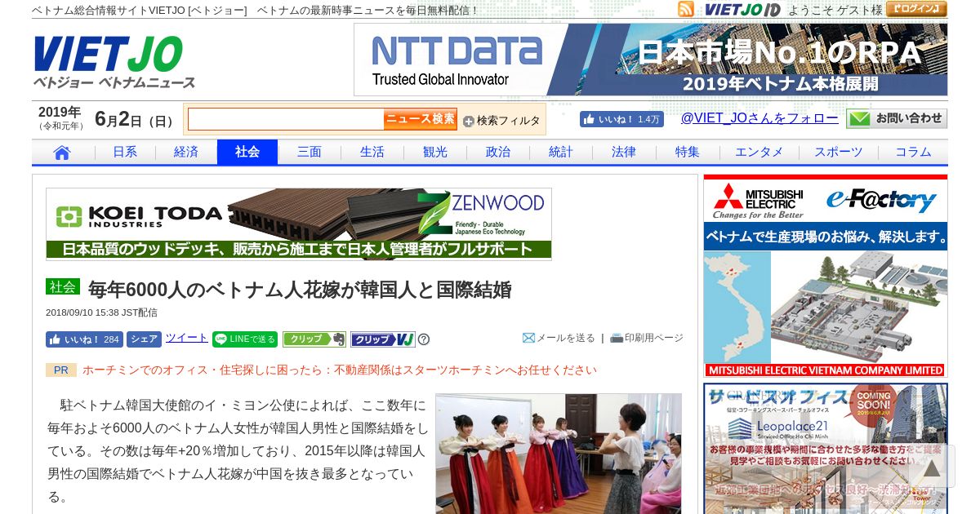Click the RSS feed icon
Image resolution: width=980 pixels, height=514 pixels.
click(x=686, y=9)
